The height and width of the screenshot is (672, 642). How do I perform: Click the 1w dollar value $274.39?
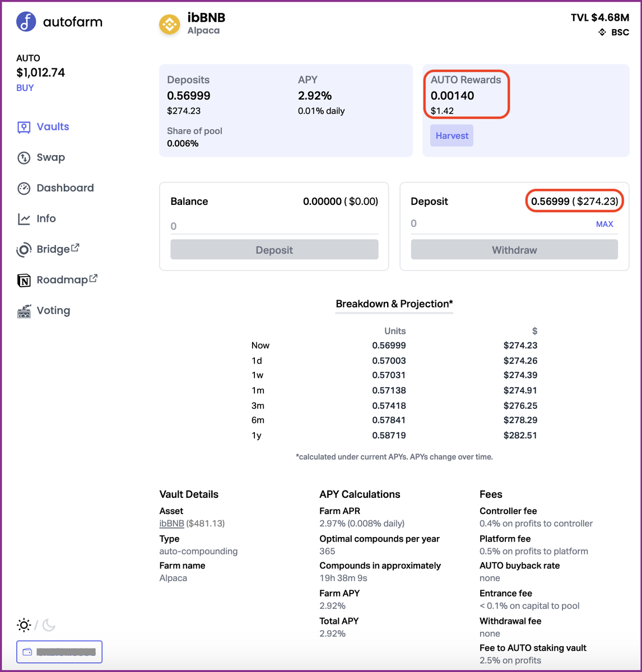click(520, 375)
